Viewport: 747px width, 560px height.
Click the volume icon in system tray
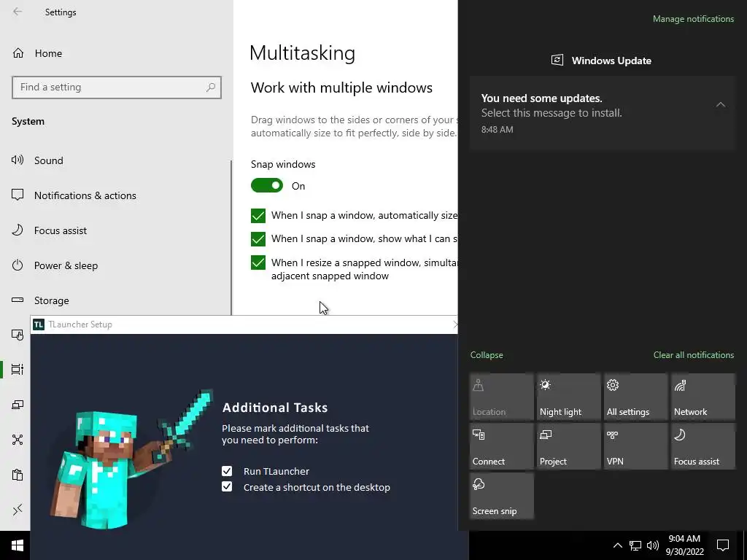652,545
